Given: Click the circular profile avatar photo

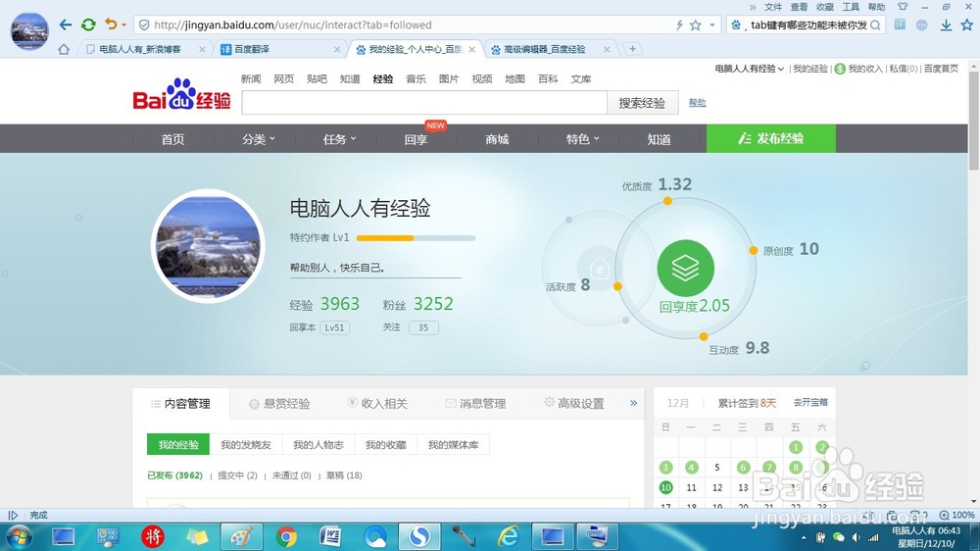Looking at the screenshot, I should 208,246.
